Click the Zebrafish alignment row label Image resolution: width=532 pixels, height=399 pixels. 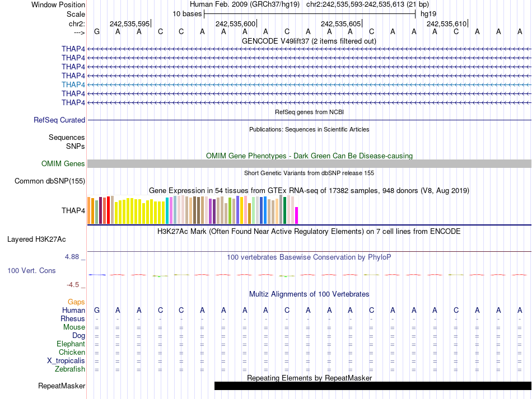[70, 369]
